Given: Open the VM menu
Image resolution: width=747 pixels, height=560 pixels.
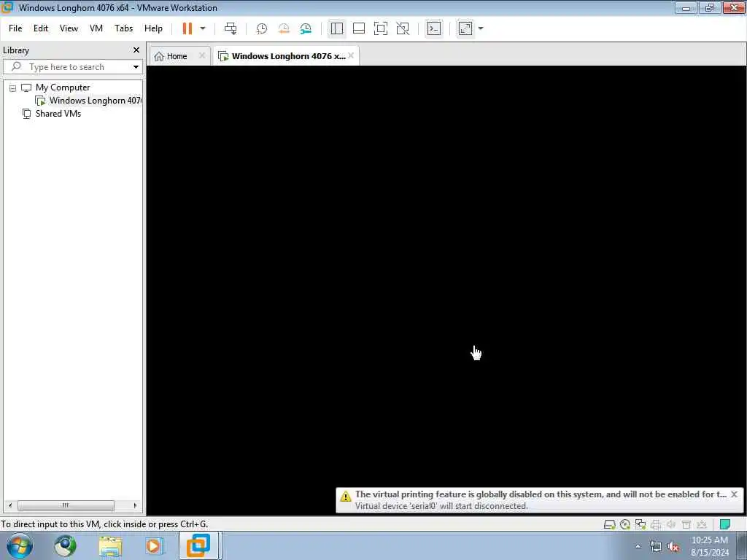Looking at the screenshot, I should click(x=96, y=28).
